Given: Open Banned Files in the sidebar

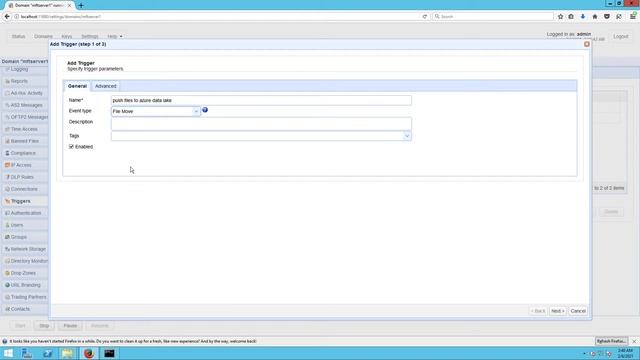Looking at the screenshot, I should 24,141.
